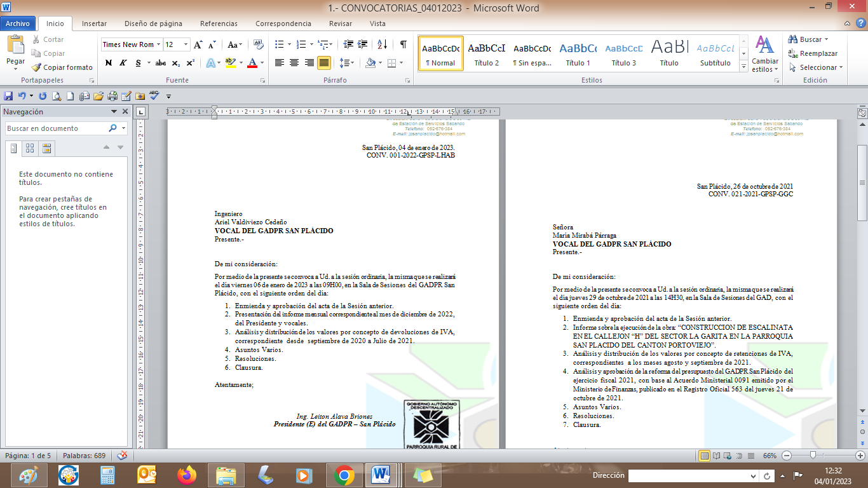
Task: Open the font name dropdown
Action: coord(159,44)
